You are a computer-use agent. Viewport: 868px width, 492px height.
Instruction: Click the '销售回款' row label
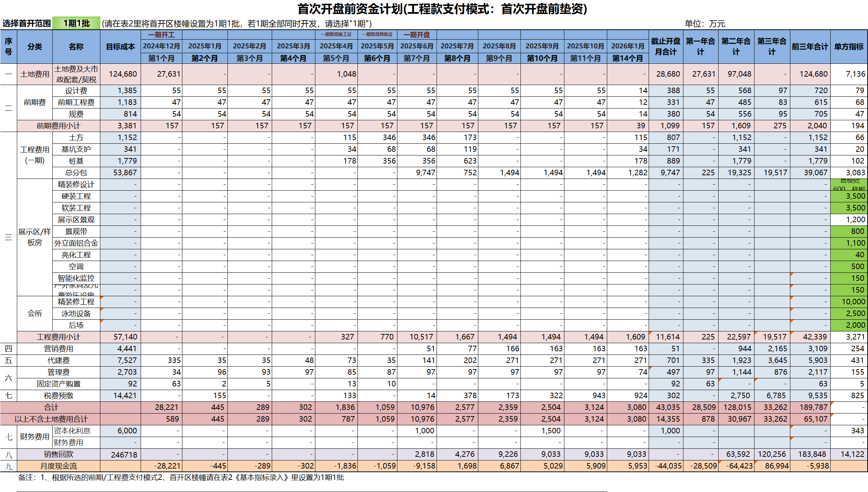[x=58, y=454]
